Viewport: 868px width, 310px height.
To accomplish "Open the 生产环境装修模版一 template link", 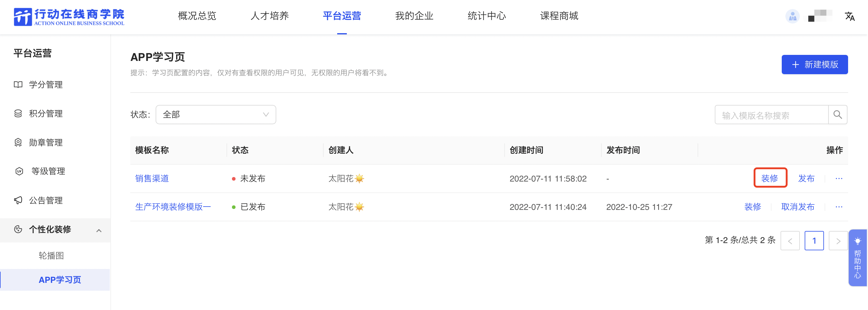I will coord(173,207).
